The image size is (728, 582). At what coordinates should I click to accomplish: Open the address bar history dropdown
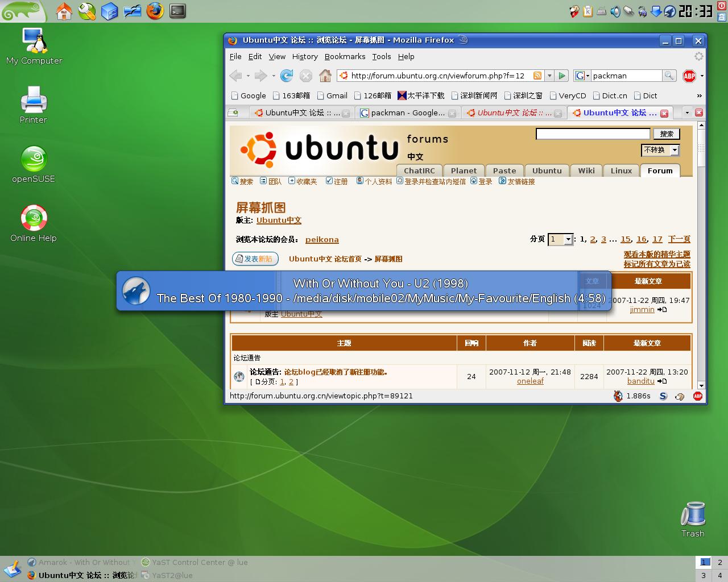coord(549,76)
